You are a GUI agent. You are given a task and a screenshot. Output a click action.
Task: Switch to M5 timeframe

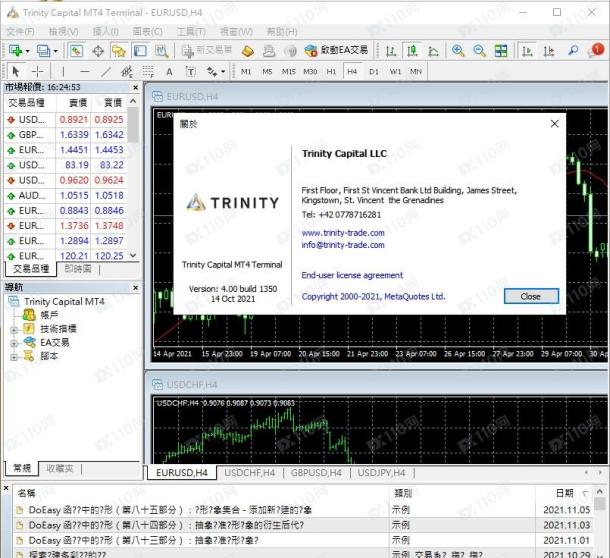coord(267,72)
